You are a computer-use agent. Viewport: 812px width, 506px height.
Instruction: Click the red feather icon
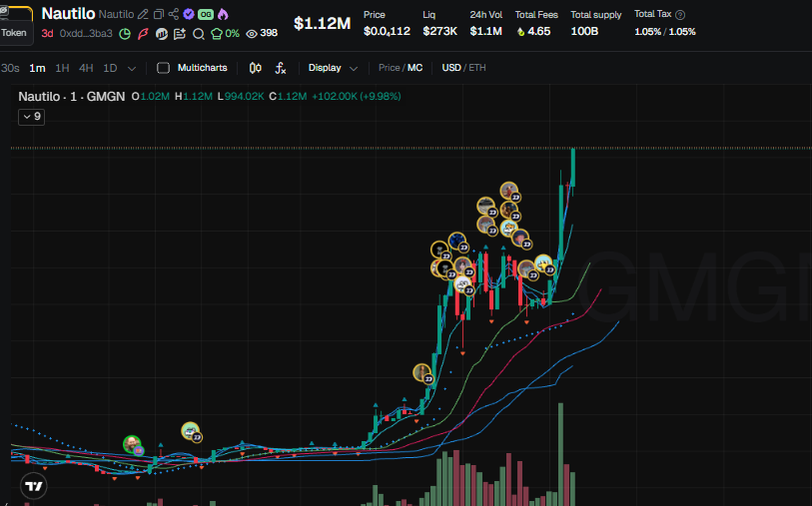click(143, 34)
